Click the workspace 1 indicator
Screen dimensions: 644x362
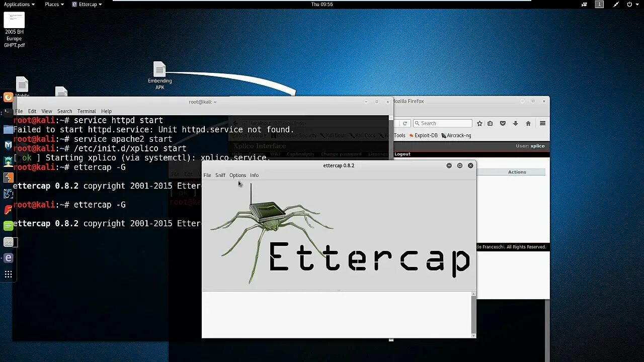tap(599, 4)
